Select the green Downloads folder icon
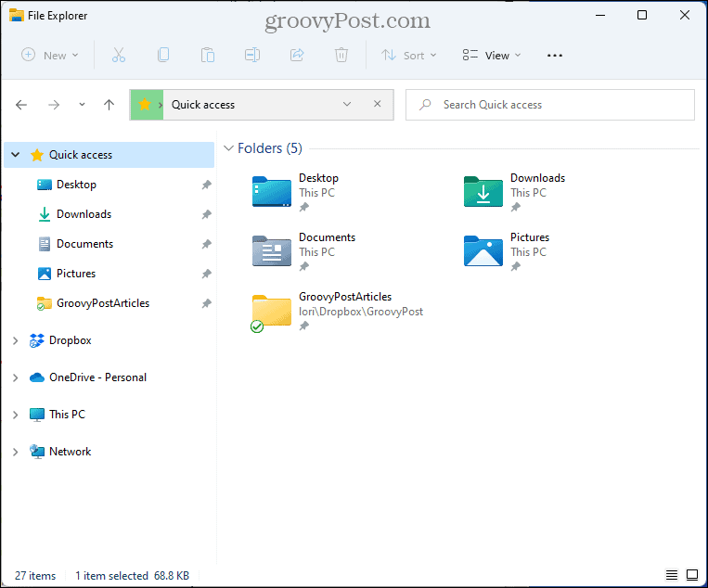Viewport: 708px width, 588px height. point(483,192)
